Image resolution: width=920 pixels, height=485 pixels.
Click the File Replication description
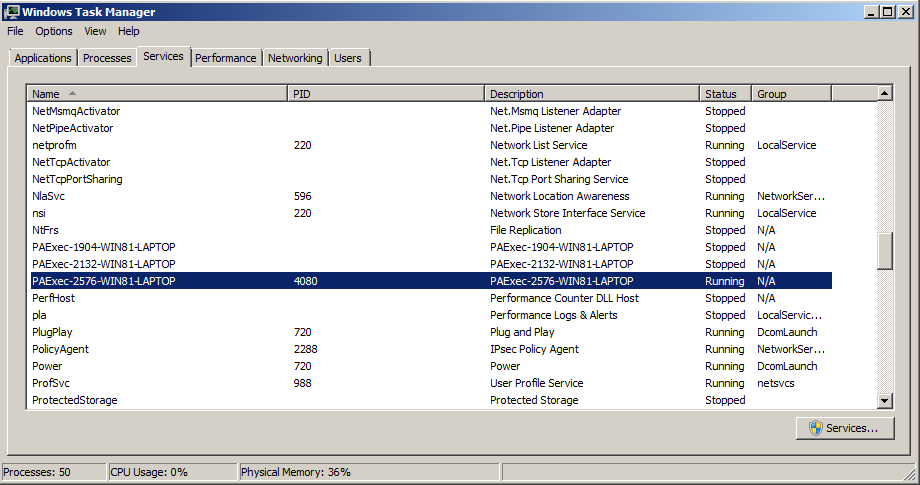coord(526,230)
